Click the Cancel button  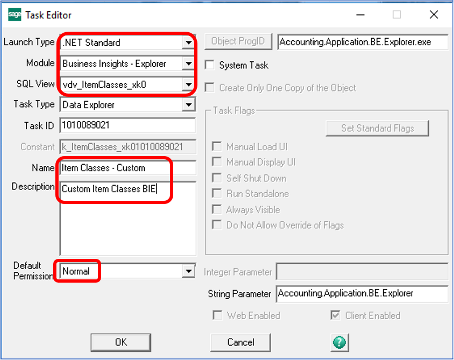click(x=241, y=342)
